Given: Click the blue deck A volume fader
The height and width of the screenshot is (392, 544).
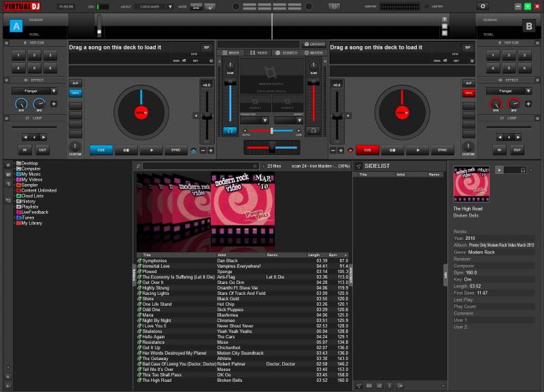Looking at the screenshot, I should tap(230, 83).
